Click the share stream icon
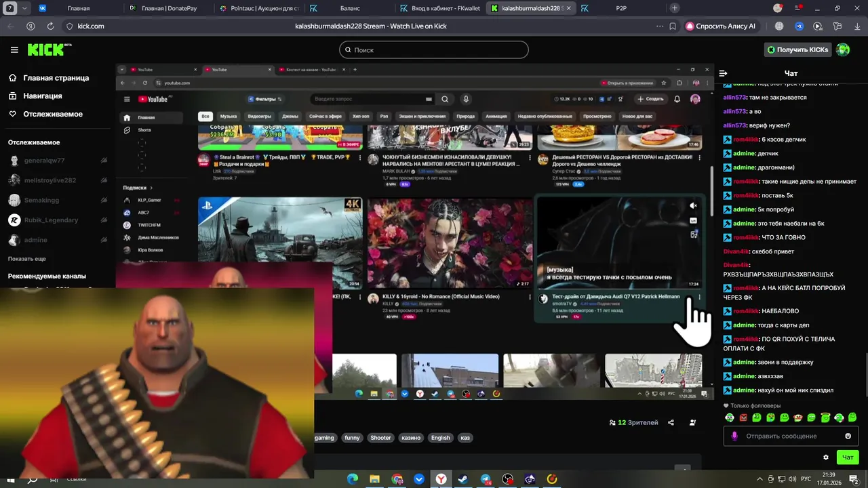Viewport: 868px width, 488px height. coord(671,422)
